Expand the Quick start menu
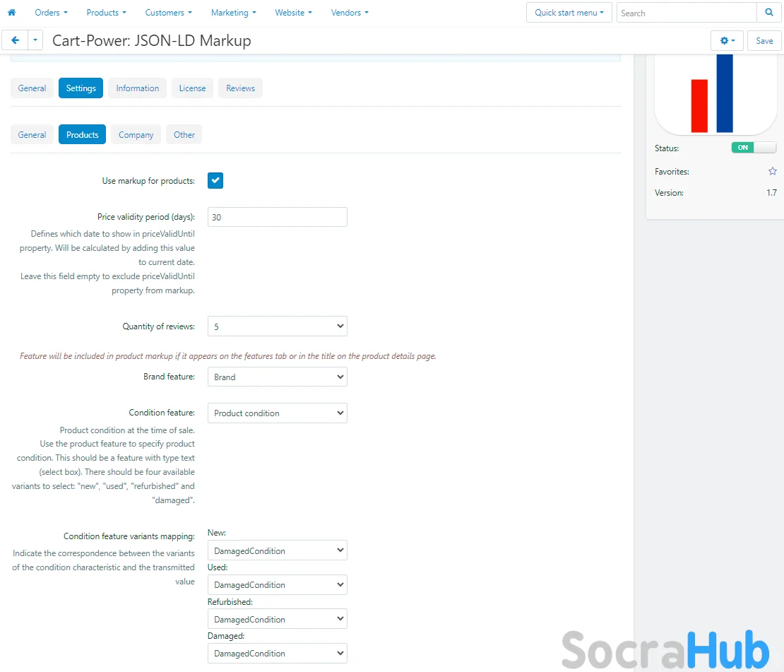 (569, 13)
